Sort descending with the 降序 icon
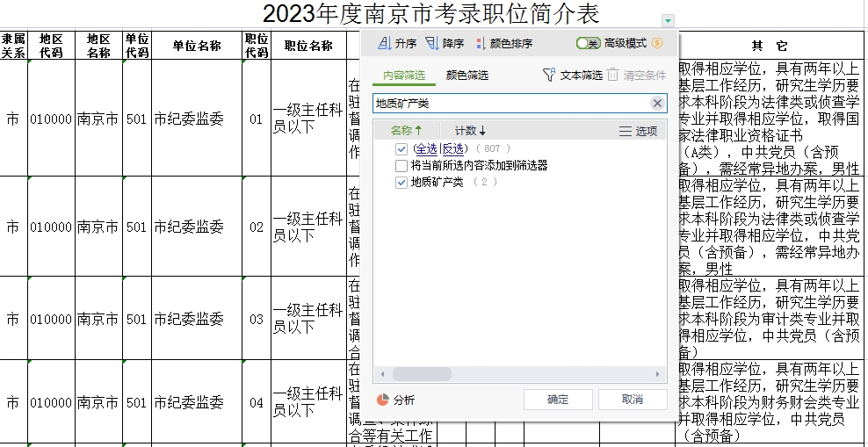The width and height of the screenshot is (868, 447). (431, 43)
